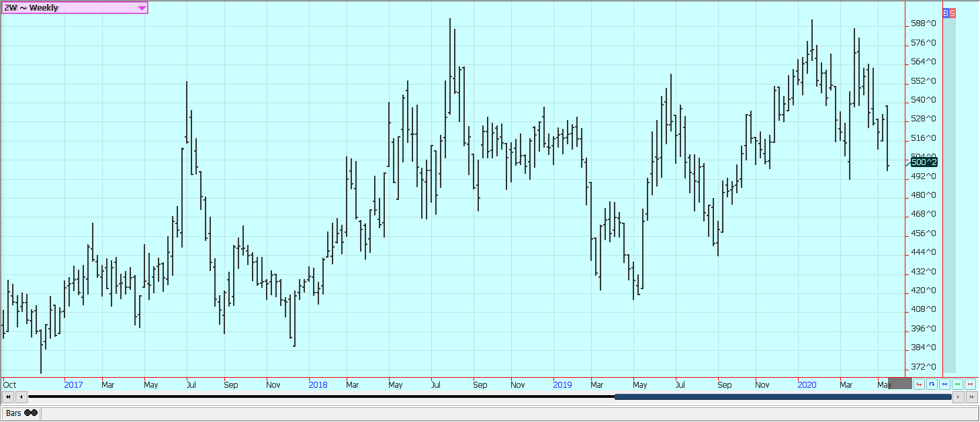Click the 2020 year label on time axis
The height and width of the screenshot is (422, 980).
tap(807, 385)
